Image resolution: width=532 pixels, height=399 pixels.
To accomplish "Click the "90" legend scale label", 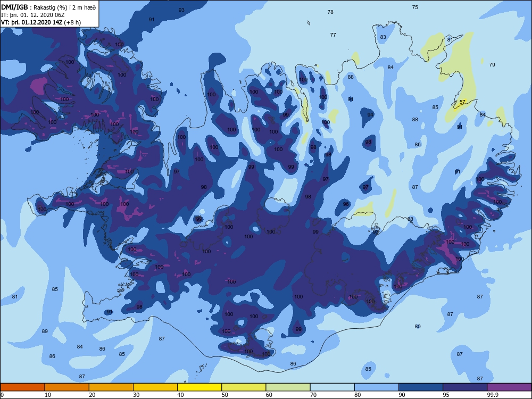I will (402, 395).
